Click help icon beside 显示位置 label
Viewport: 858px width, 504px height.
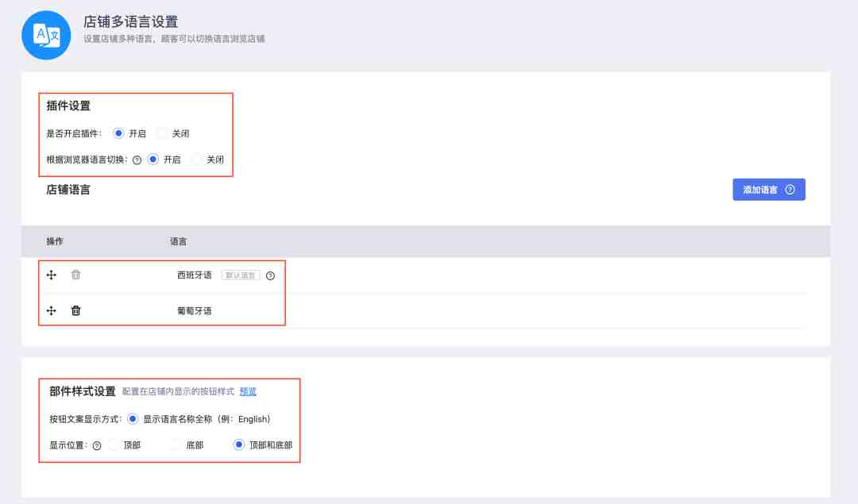point(97,445)
